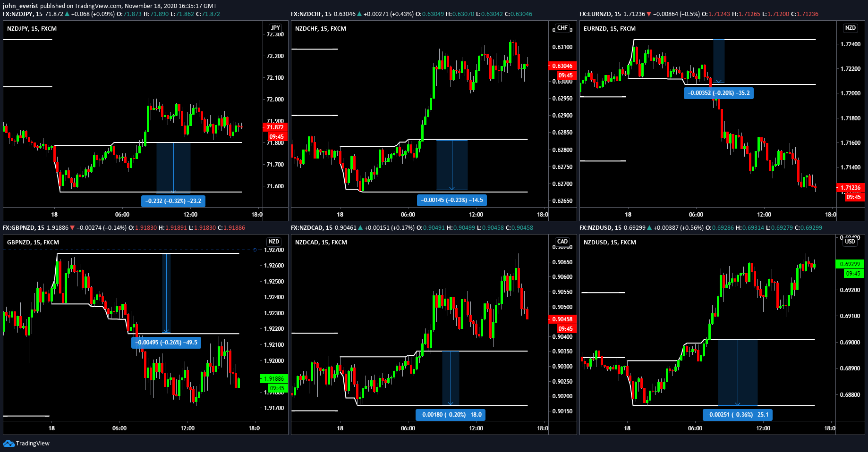Click the red 0.90458 current price label

[562, 319]
